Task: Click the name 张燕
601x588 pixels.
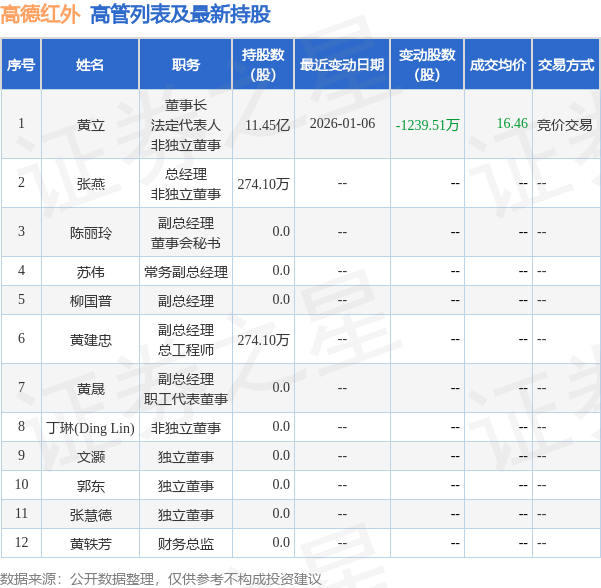Action: click(x=91, y=184)
